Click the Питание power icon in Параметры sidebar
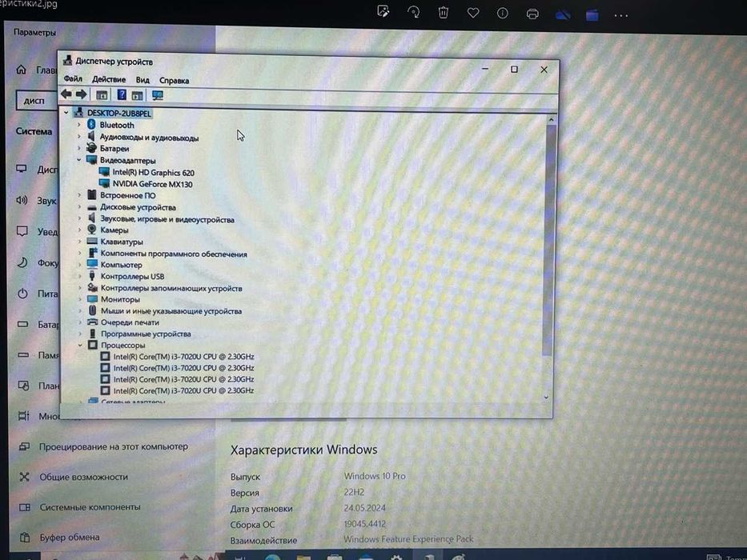This screenshot has width=747, height=560. 23,294
